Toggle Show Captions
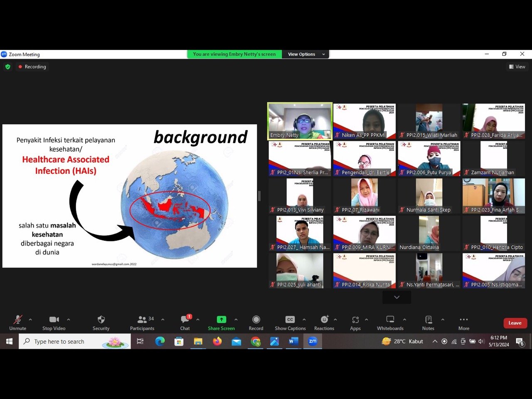 tap(290, 320)
